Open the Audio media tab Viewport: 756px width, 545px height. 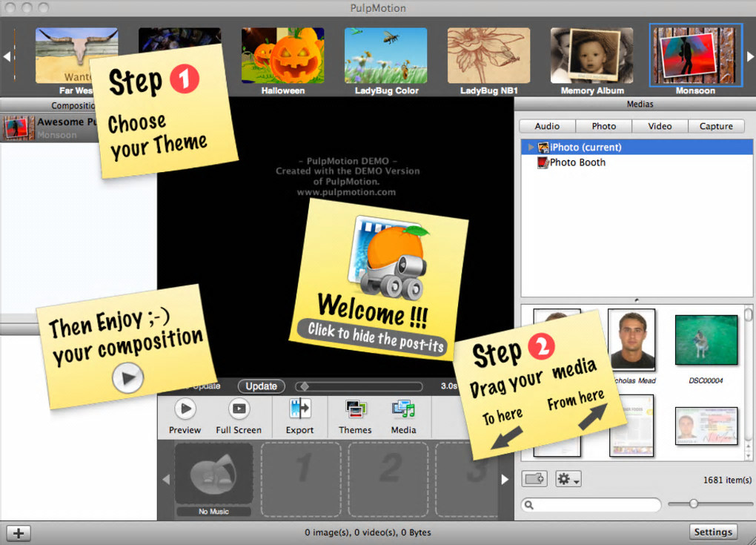[x=547, y=126]
